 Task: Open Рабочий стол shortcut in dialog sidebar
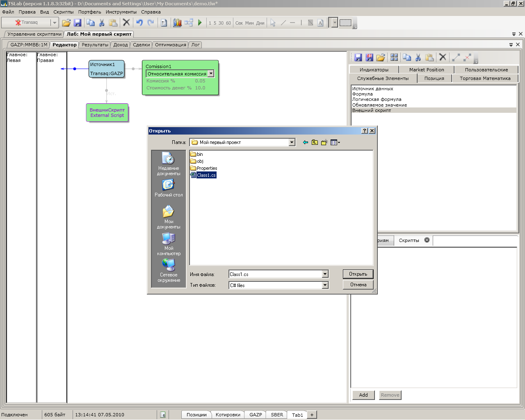(169, 188)
